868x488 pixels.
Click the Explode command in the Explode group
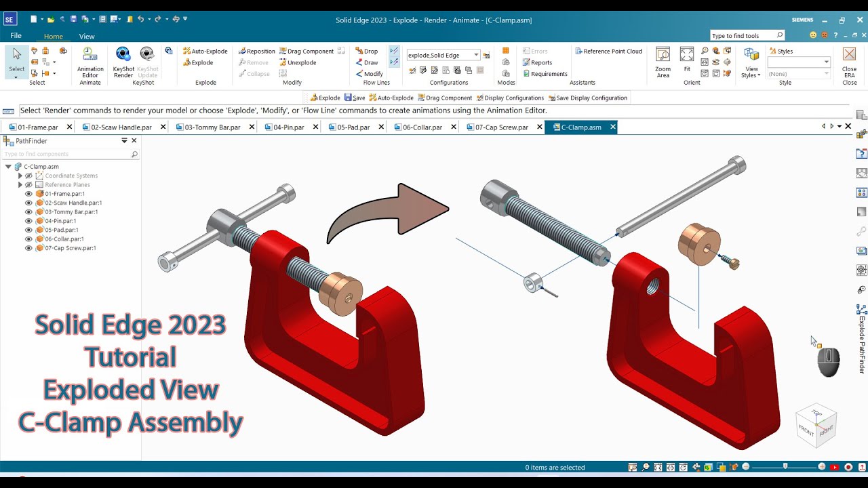[198, 62]
